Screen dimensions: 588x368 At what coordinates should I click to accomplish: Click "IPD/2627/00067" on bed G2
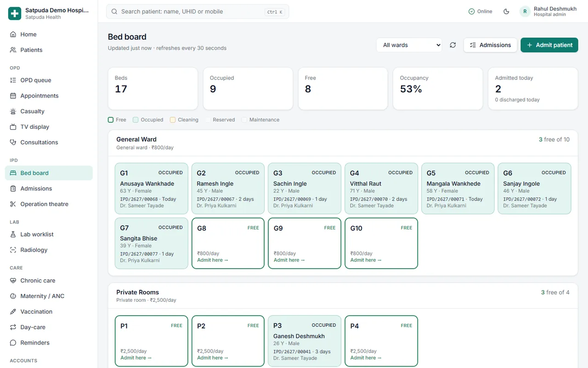[216, 199]
